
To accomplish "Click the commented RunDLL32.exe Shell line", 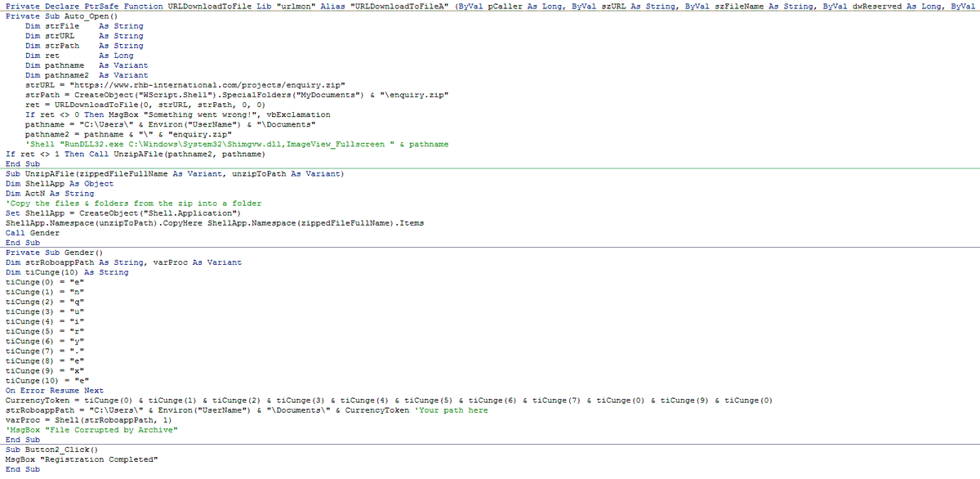I will pos(237,144).
